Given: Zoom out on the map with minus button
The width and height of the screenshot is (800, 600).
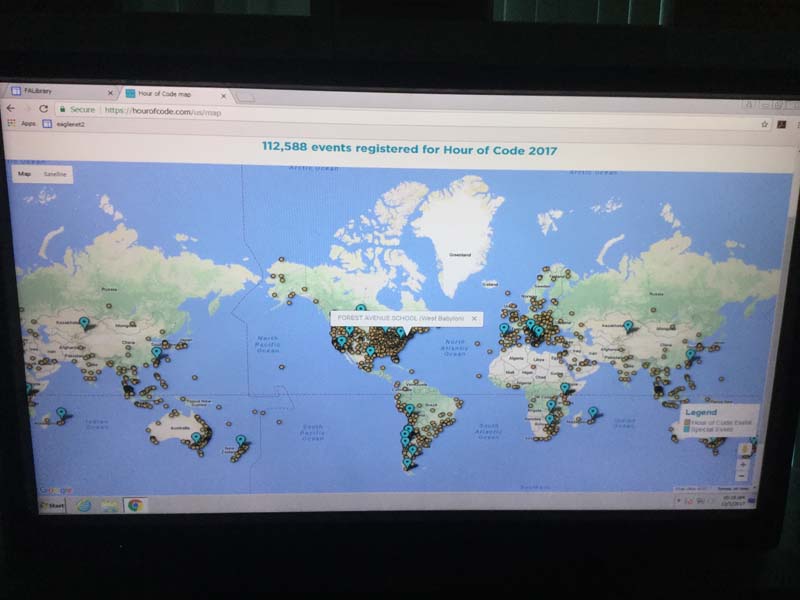Looking at the screenshot, I should point(743,477).
